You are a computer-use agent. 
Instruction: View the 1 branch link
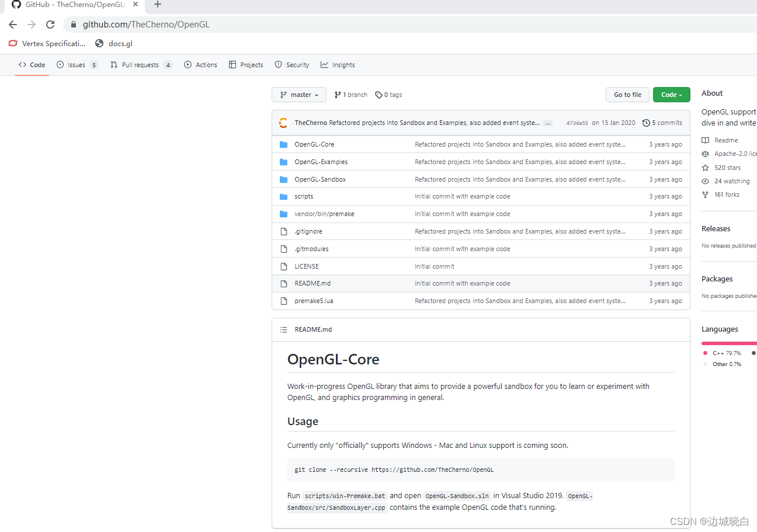pyautogui.click(x=351, y=95)
